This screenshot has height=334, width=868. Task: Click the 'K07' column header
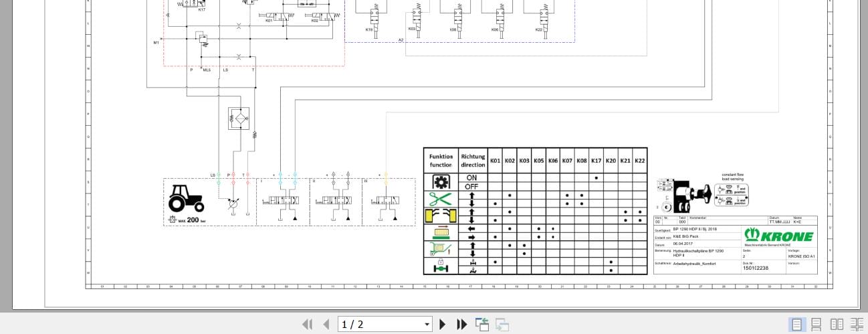point(567,161)
